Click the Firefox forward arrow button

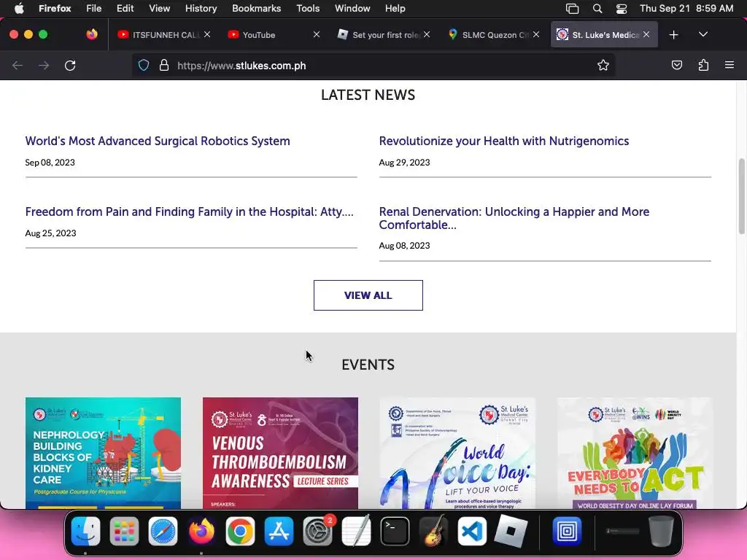[x=44, y=65]
